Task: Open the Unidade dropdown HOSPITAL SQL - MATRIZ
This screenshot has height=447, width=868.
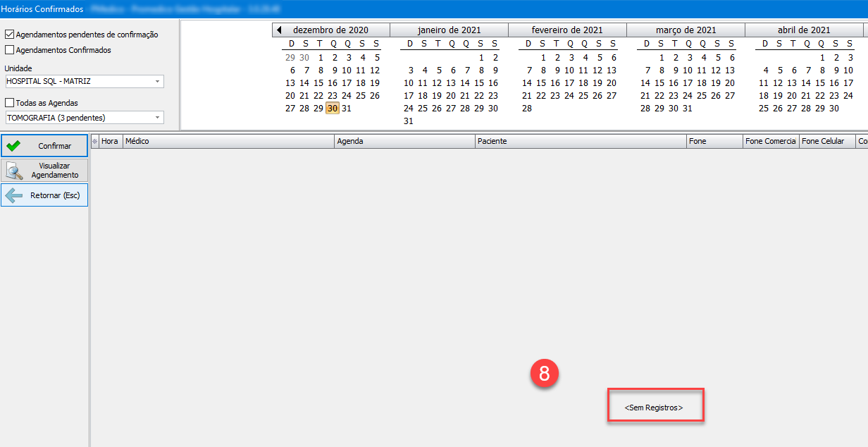Action: tap(156, 81)
